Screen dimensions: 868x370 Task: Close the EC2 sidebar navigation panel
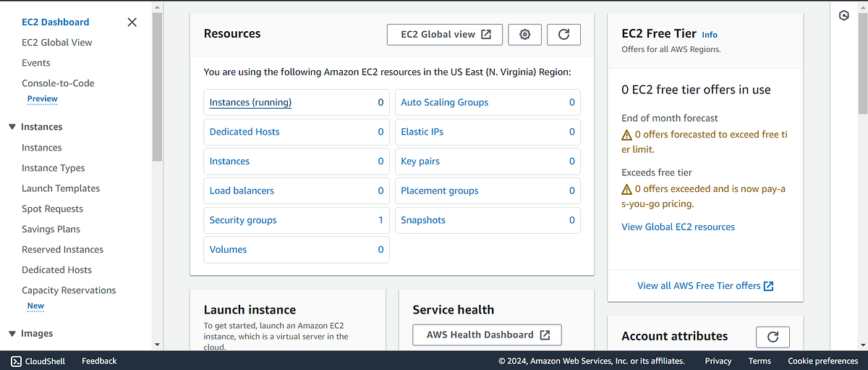click(x=132, y=22)
